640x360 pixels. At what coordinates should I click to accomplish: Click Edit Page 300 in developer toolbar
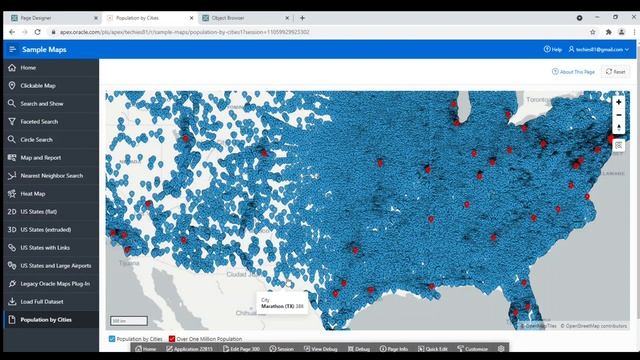coord(242,349)
